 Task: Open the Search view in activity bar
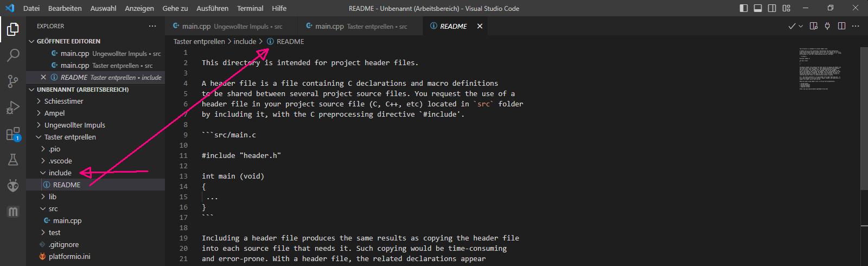coord(13,55)
